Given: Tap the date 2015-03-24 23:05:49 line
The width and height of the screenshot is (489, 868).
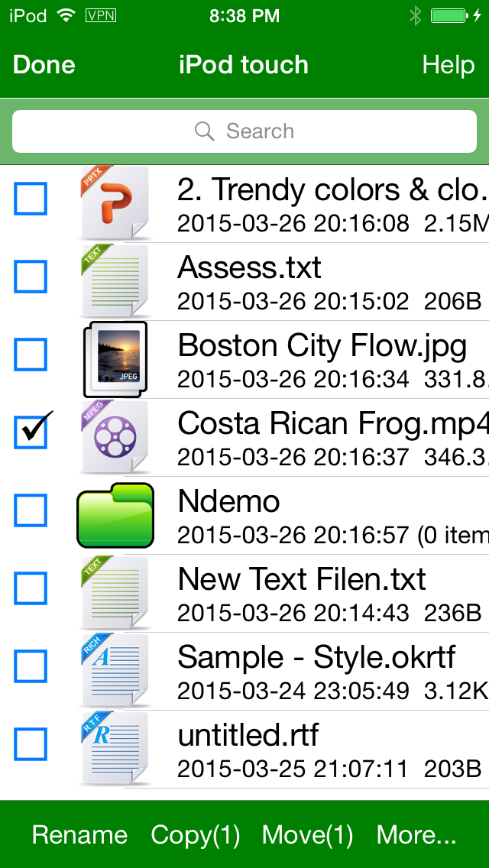Looking at the screenshot, I should pos(333,691).
